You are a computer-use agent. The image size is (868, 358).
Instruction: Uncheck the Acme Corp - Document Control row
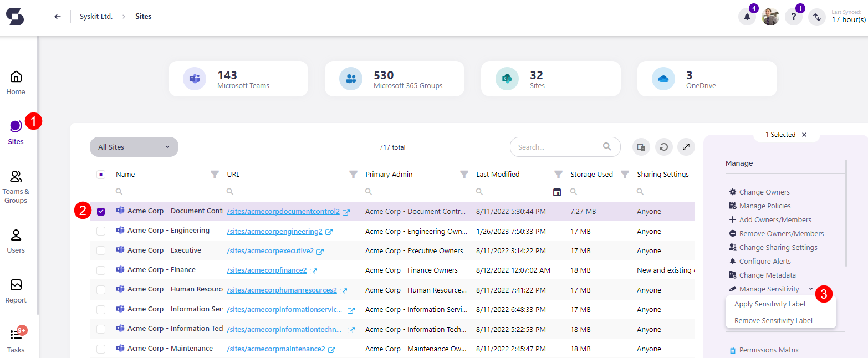(101, 211)
